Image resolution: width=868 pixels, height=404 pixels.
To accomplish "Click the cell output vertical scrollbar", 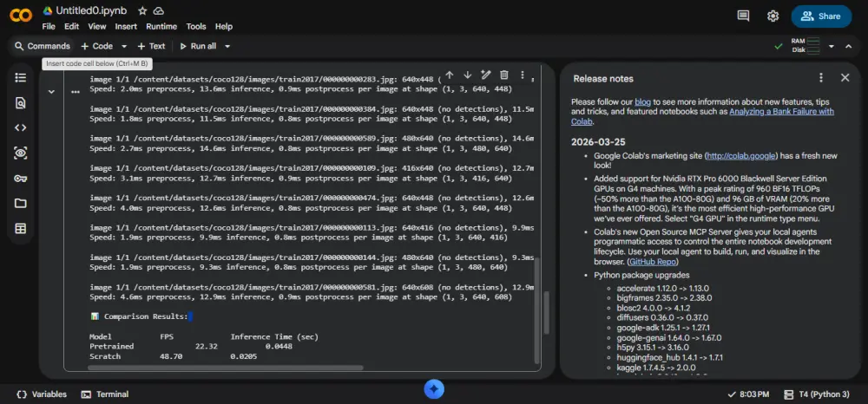I will point(536,310).
